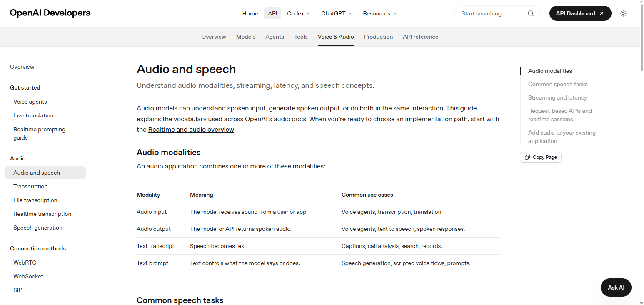This screenshot has height=305, width=644.
Task: Open the Models tab
Action: click(x=246, y=37)
